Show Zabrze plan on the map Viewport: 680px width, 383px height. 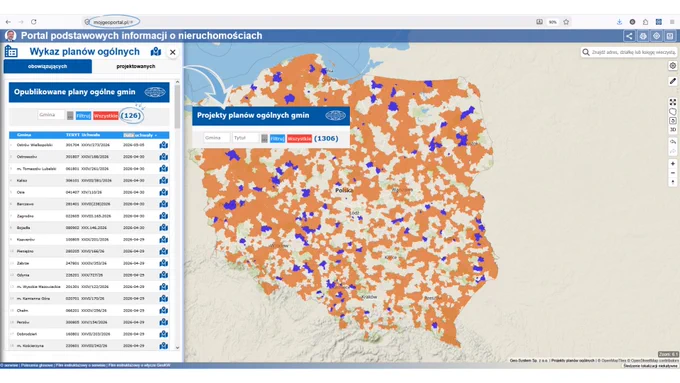pyautogui.click(x=163, y=263)
